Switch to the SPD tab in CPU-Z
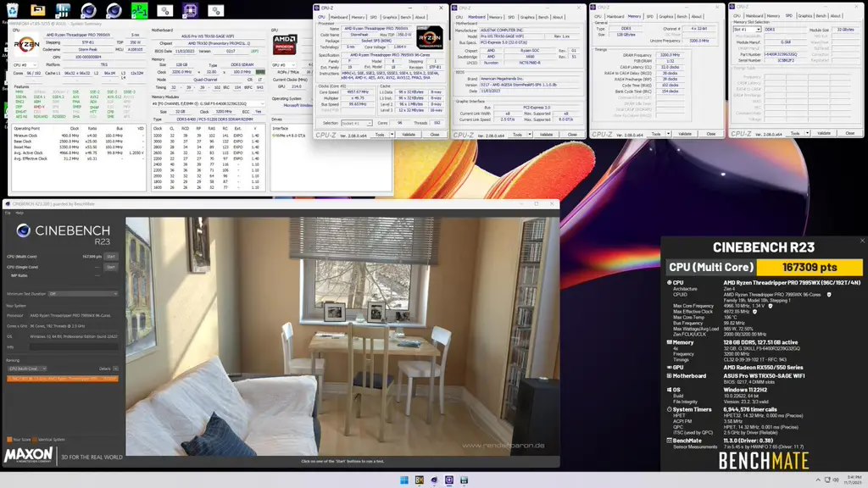This screenshot has height=488, width=868. (x=372, y=18)
